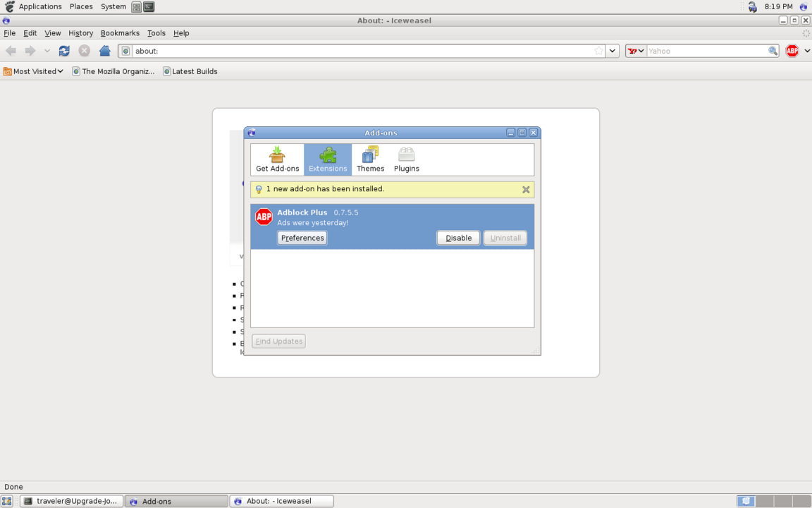
Task: Open the History menu
Action: tap(81, 33)
